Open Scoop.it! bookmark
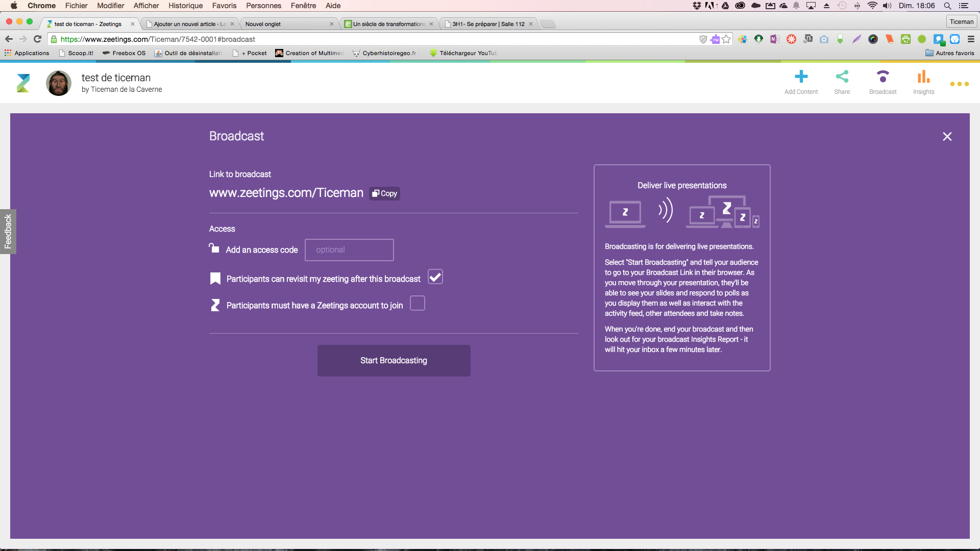This screenshot has width=980, height=551. [x=76, y=53]
